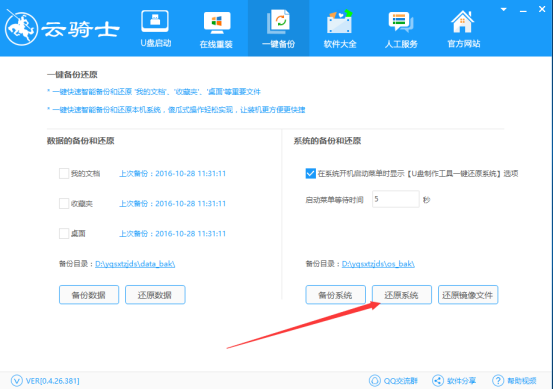Image resolution: width=554 pixels, height=390 pixels.
Task: Click the version circle icon beside VER[0.4.26.381]
Action: (x=17, y=381)
